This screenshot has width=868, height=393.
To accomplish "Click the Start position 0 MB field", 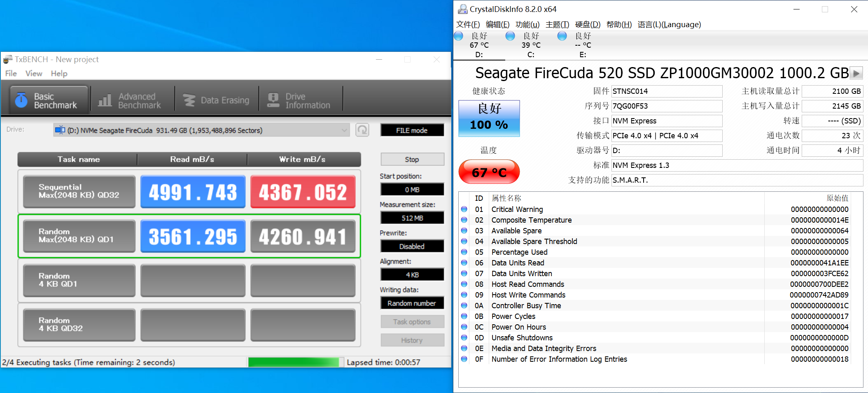I will 412,189.
